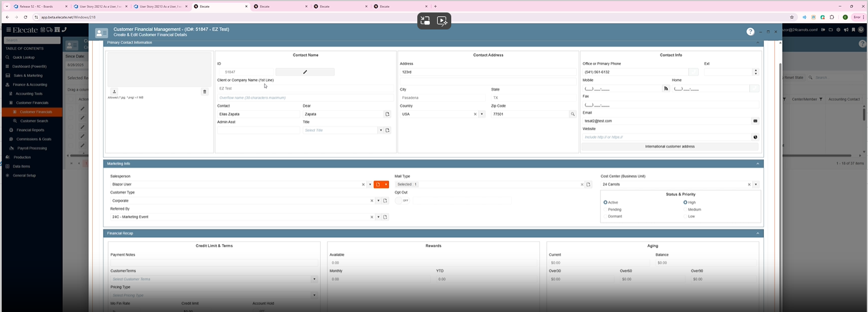Clear the Referred By selection with X
Image resolution: width=868 pixels, height=312 pixels.
tap(372, 217)
